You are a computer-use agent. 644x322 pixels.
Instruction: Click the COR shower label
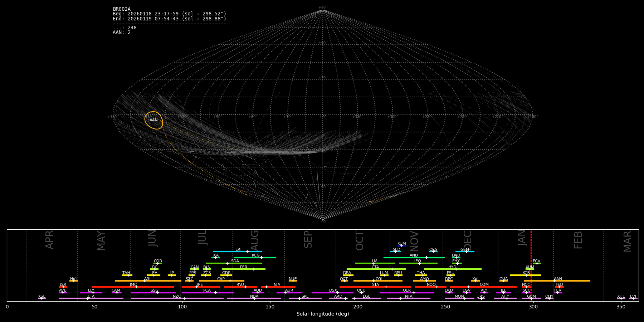click(x=158, y=261)
